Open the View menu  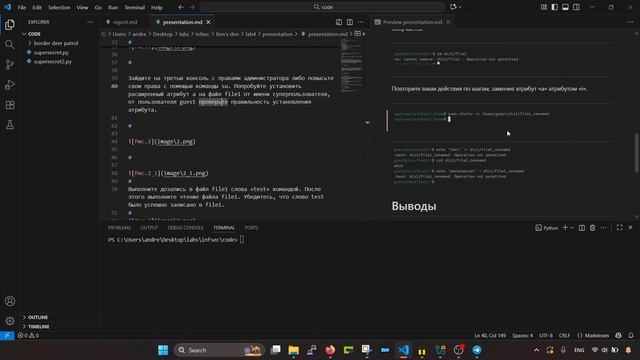[x=82, y=7]
